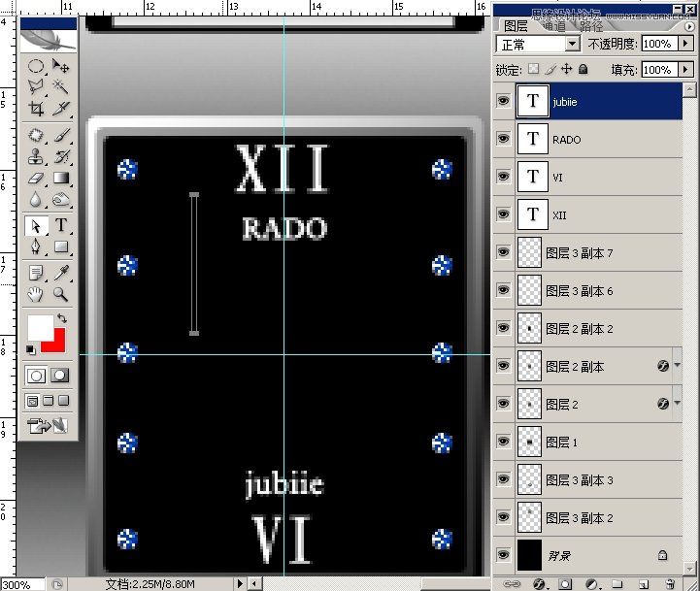Reset default black and white colors
Viewport: 700px width, 591px height.
click(x=30, y=349)
